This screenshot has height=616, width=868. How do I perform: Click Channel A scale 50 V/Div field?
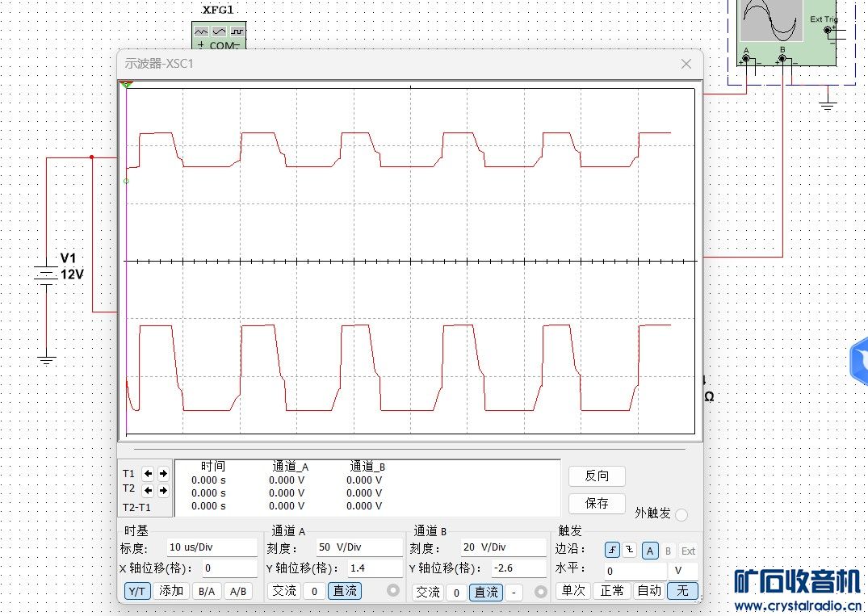point(357,547)
